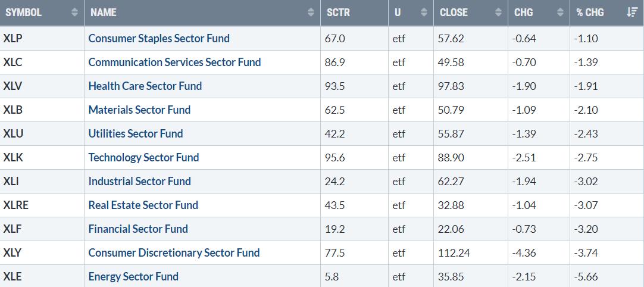Open Communication Services Sector Fund link
Image resolution: width=644 pixels, height=287 pixels.
click(174, 62)
